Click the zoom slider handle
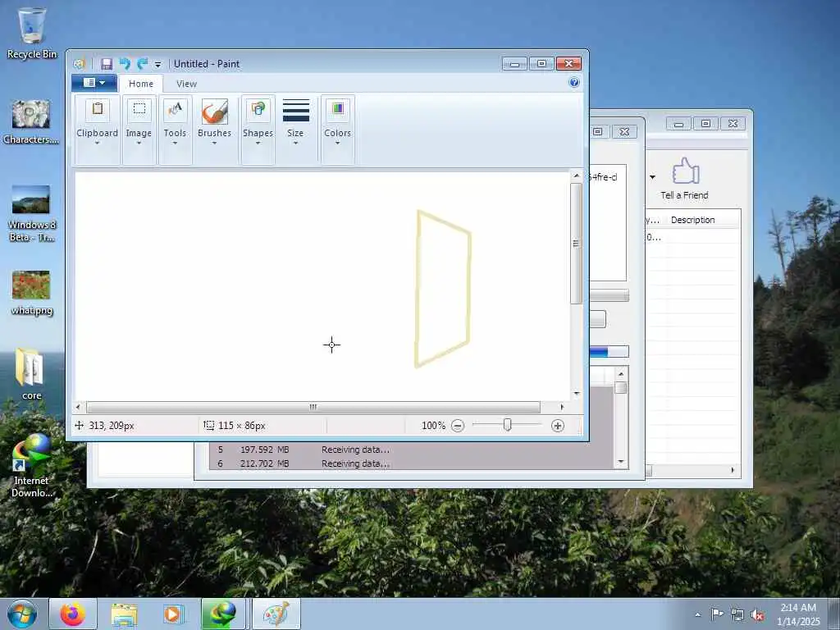 [507, 426]
